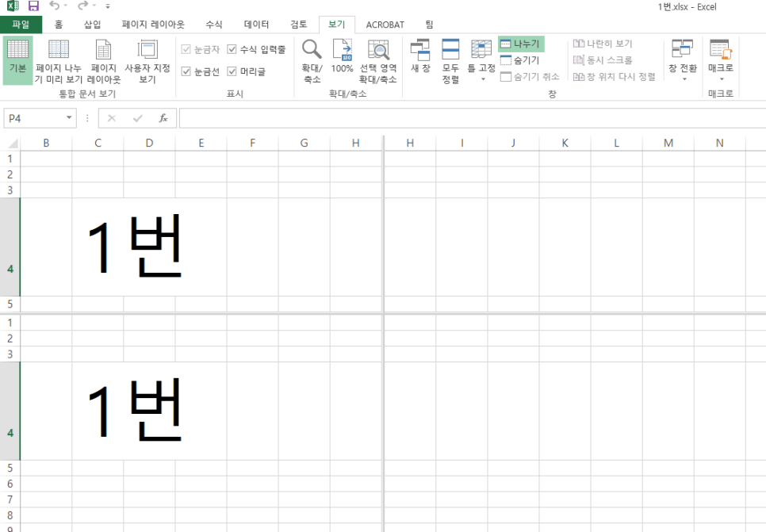Click 창 위치 다시 정렬 button
The height and width of the screenshot is (532, 766).
(x=614, y=77)
